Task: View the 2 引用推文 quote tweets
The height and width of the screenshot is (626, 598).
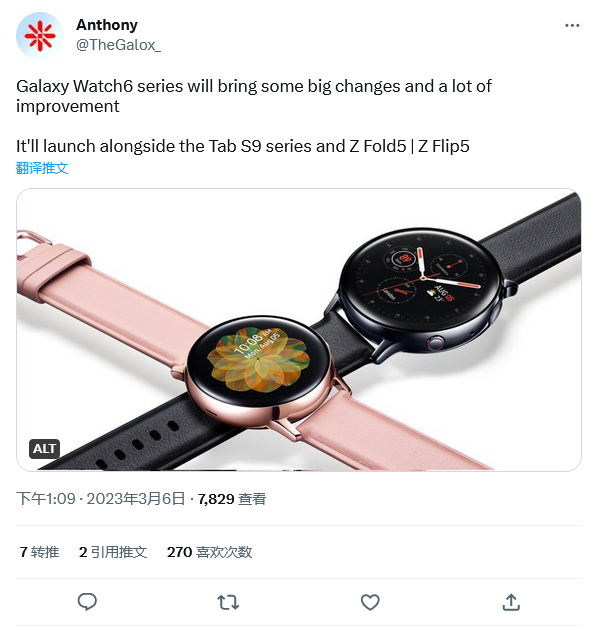Action: pyautogui.click(x=113, y=552)
